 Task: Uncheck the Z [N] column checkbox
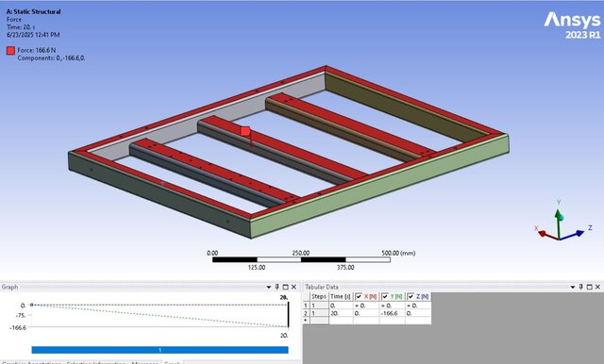pos(411,297)
